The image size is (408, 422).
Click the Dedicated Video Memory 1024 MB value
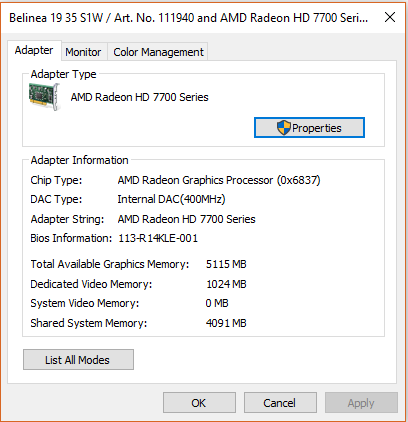[226, 284]
